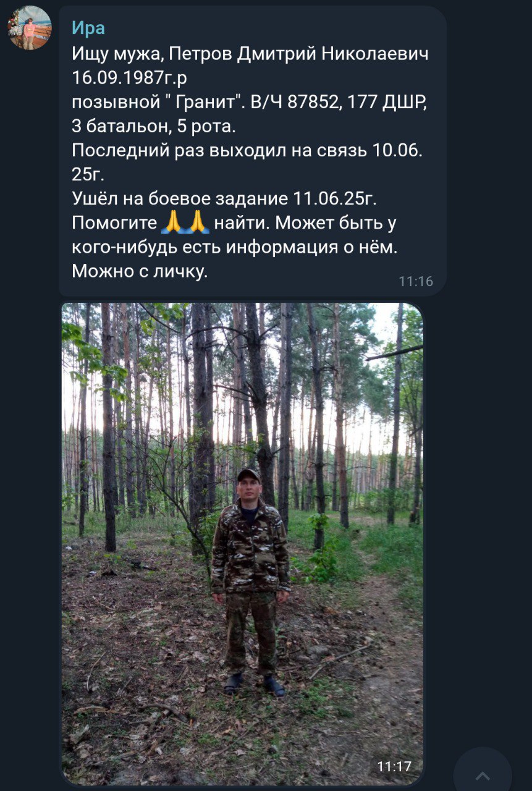Click the unit number В/Ч 87852
The width and height of the screenshot is (532, 791).
point(293,103)
